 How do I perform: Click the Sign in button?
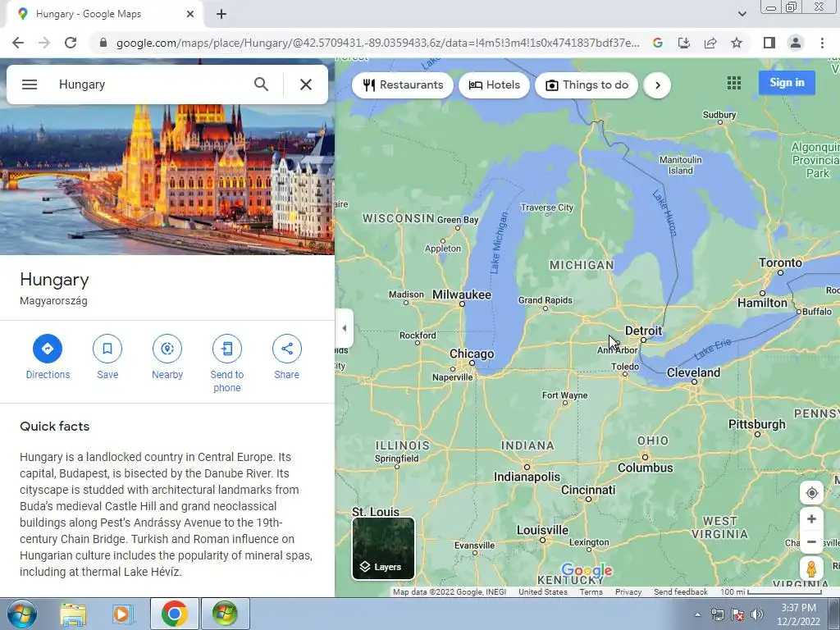pyautogui.click(x=787, y=83)
